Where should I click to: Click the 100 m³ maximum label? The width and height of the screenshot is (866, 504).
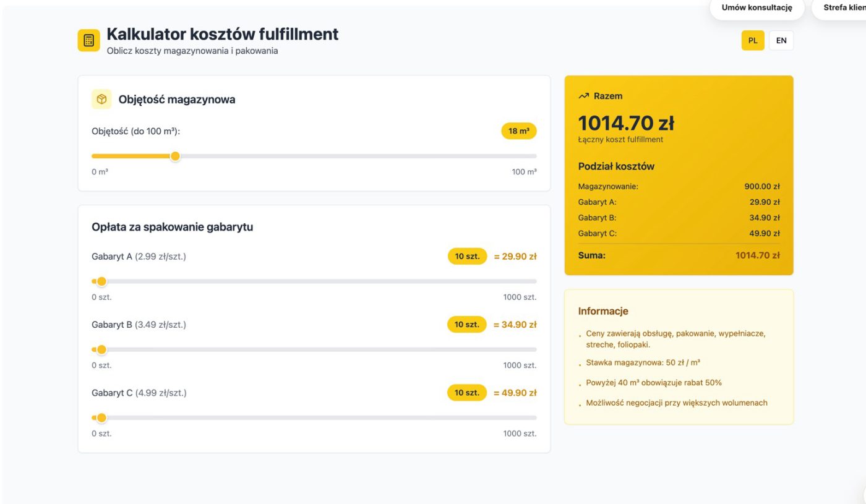524,172
